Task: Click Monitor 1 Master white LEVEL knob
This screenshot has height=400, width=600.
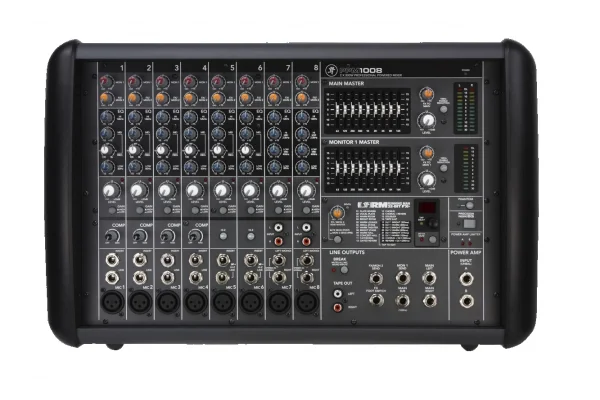Action: (x=427, y=179)
